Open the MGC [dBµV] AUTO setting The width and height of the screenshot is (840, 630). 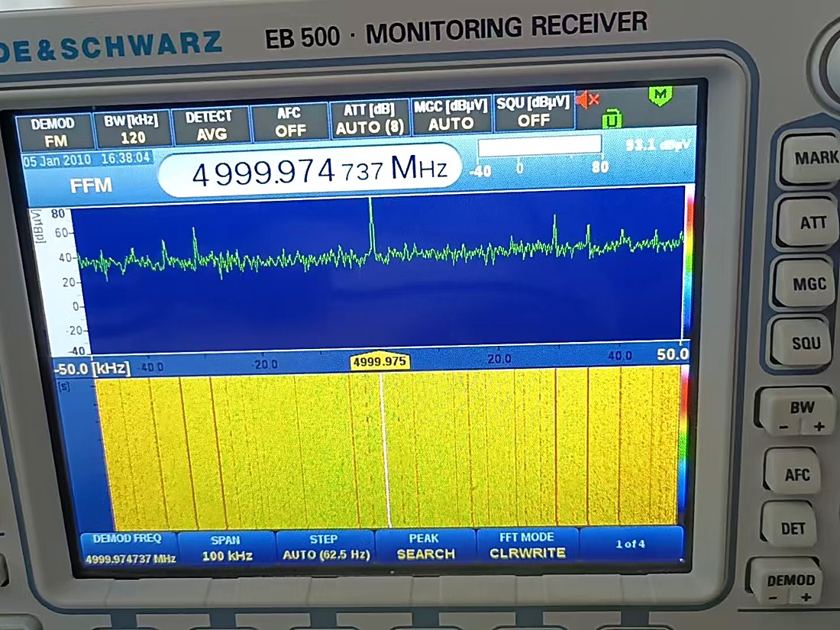click(x=451, y=115)
